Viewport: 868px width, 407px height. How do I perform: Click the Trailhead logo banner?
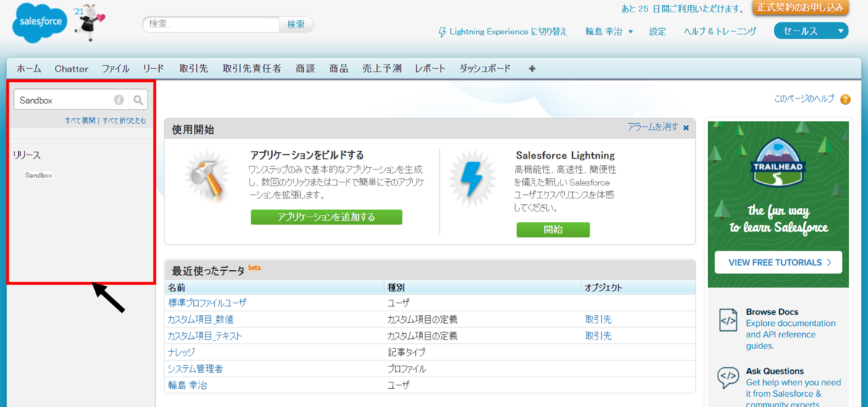click(778, 161)
